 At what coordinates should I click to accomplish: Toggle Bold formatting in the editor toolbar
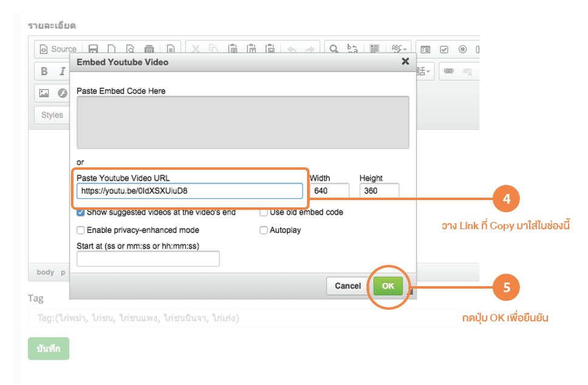pyautogui.click(x=44, y=72)
